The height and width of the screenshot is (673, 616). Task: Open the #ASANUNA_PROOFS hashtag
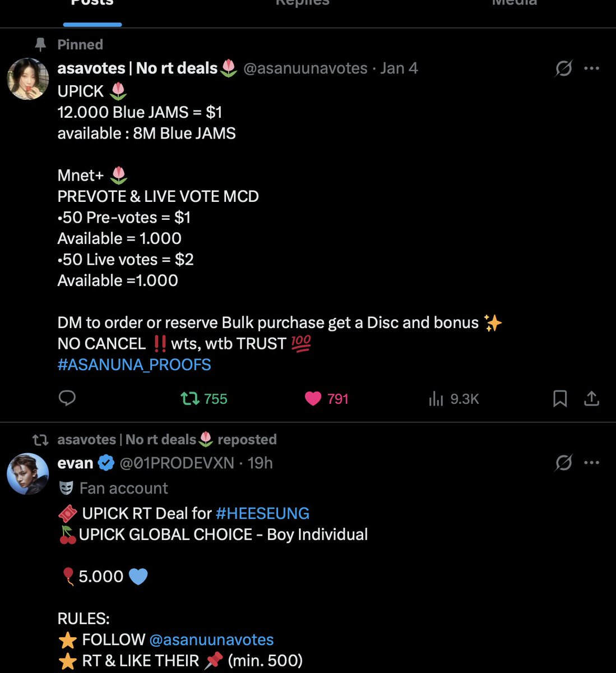pos(135,365)
